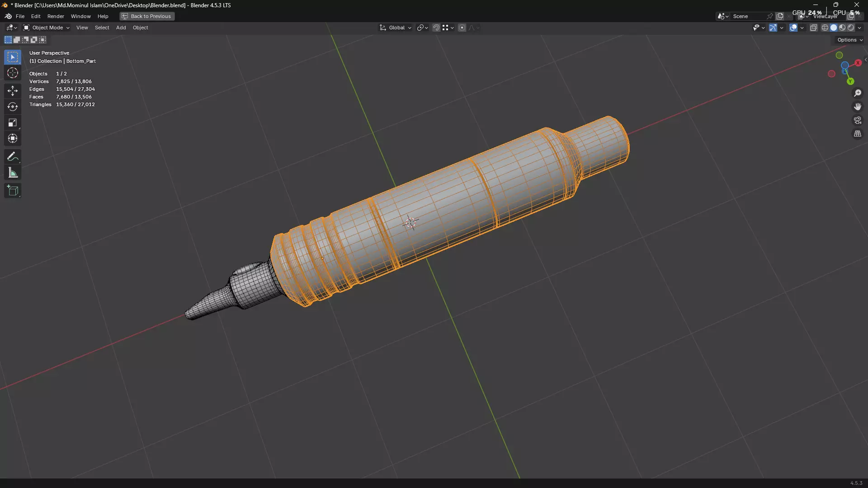Viewport: 868px width, 488px height.
Task: Open viewport Select menu
Action: coord(102,28)
